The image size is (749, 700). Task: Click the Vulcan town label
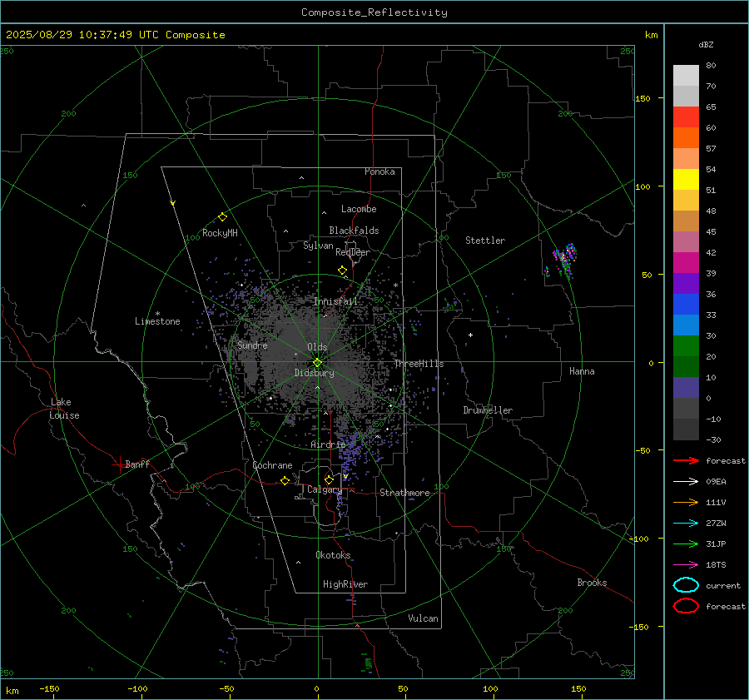pyautogui.click(x=423, y=618)
